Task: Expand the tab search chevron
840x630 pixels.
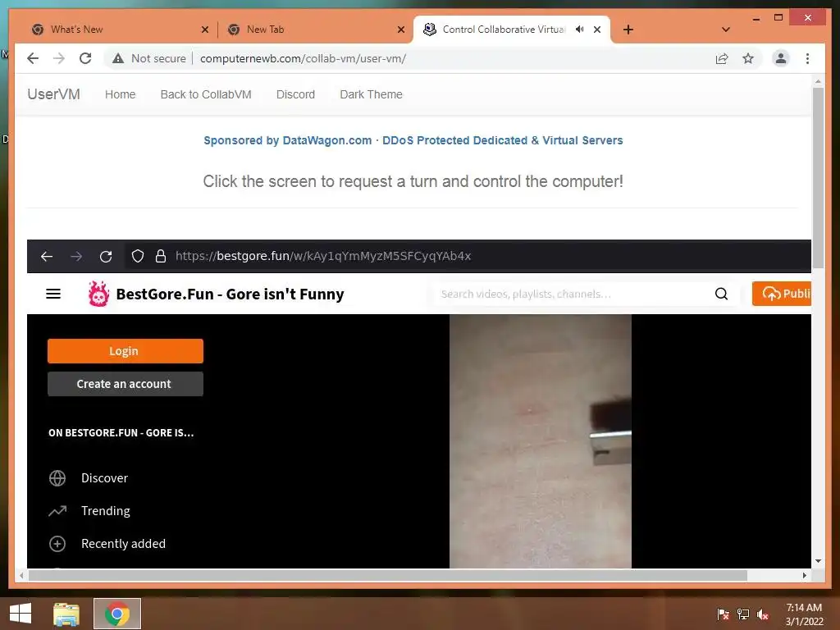Action: (x=726, y=30)
